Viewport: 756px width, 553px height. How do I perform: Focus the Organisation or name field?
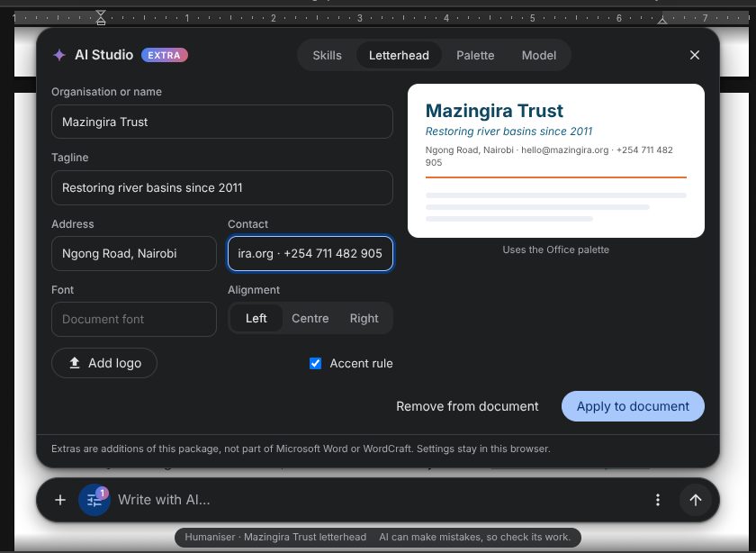(221, 122)
